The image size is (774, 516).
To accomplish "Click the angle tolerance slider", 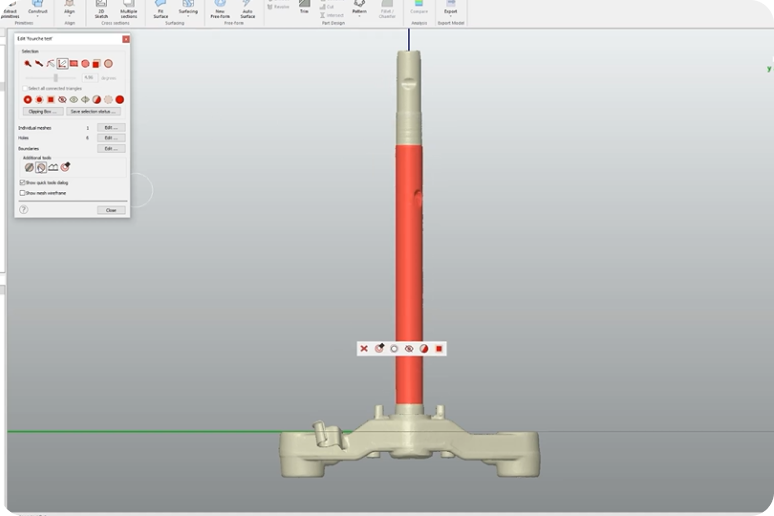I will (55, 77).
